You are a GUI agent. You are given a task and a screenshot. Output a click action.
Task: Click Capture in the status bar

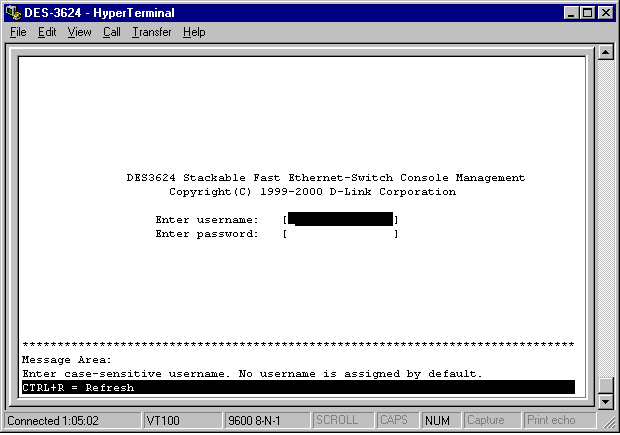pyautogui.click(x=492, y=421)
